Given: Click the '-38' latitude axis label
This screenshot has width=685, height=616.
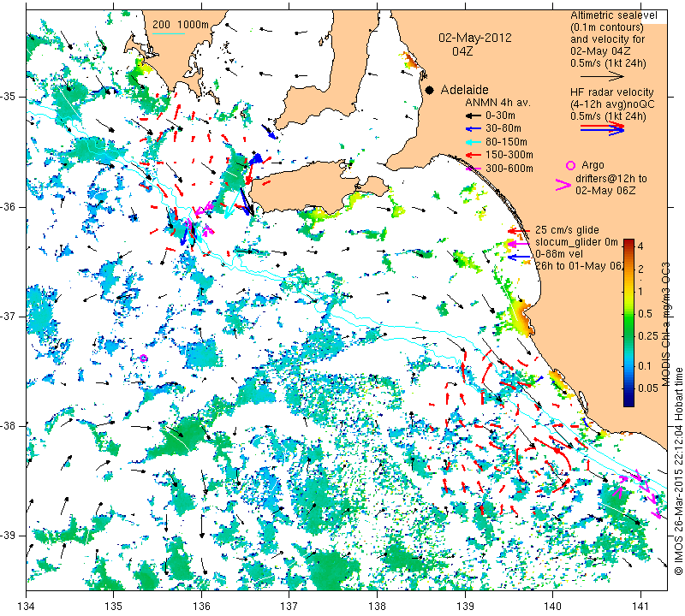Looking at the screenshot, I should (x=8, y=426).
